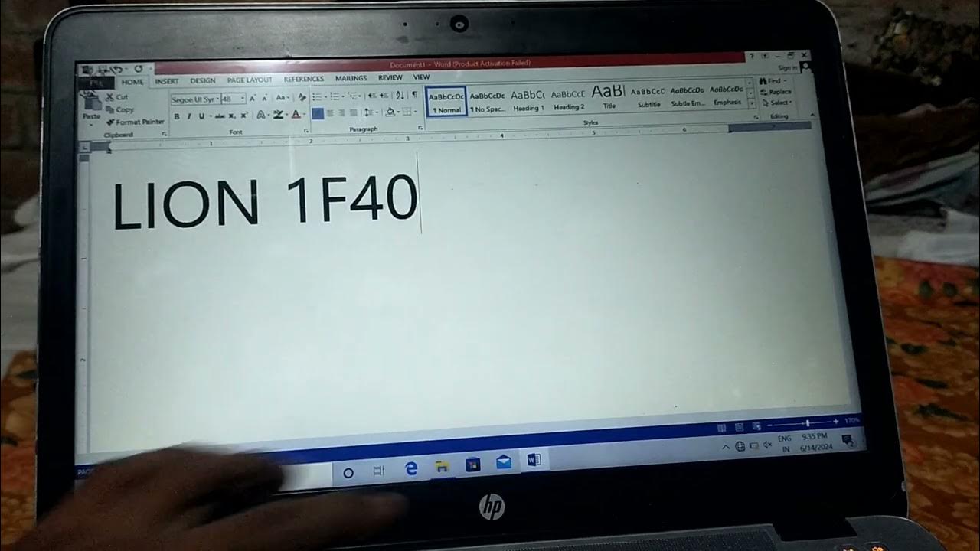The width and height of the screenshot is (980, 551).
Task: Toggle Italic formatting in Font group
Action: (188, 116)
